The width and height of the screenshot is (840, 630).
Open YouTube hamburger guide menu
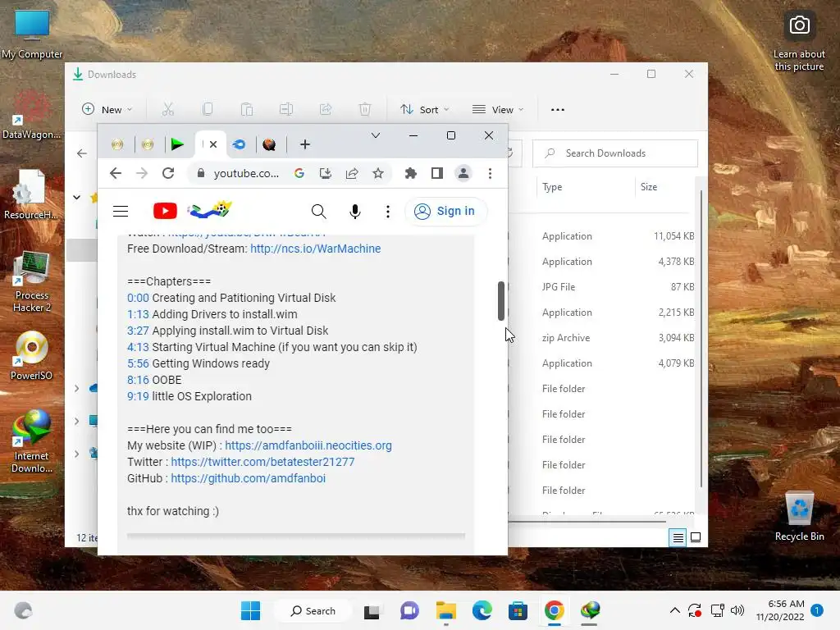121,211
